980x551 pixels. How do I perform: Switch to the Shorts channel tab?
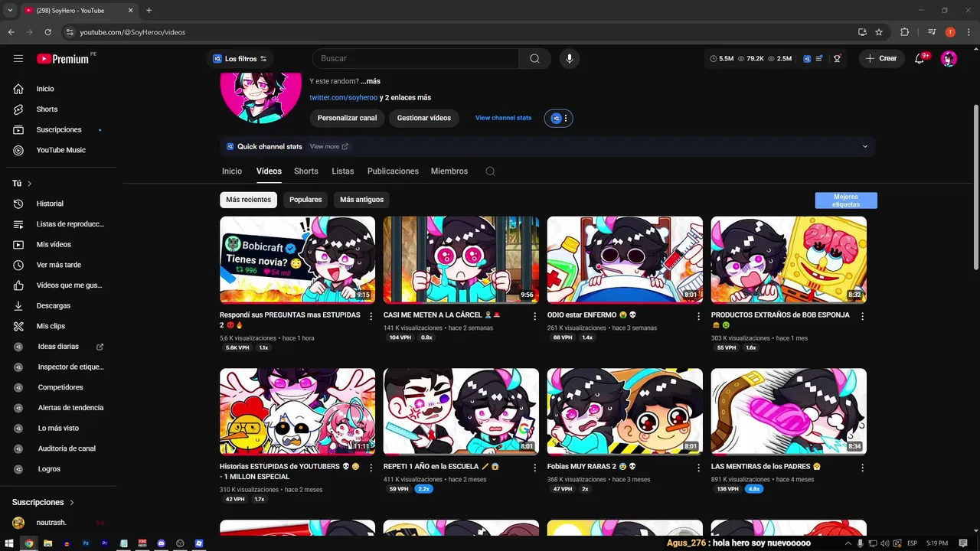pyautogui.click(x=306, y=171)
